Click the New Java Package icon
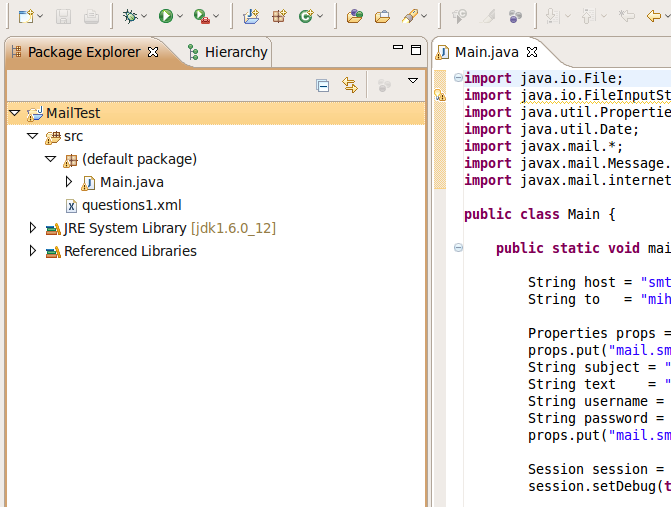 pos(279,16)
